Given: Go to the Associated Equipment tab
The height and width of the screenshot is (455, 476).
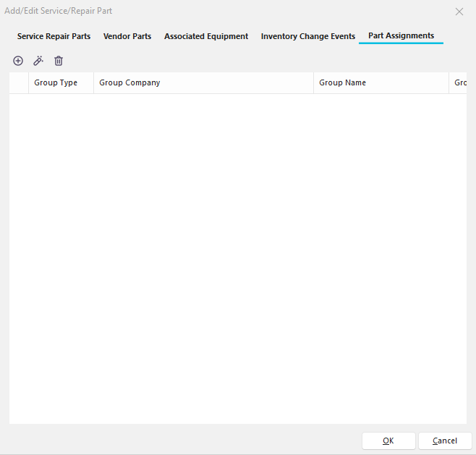Looking at the screenshot, I should click(206, 36).
